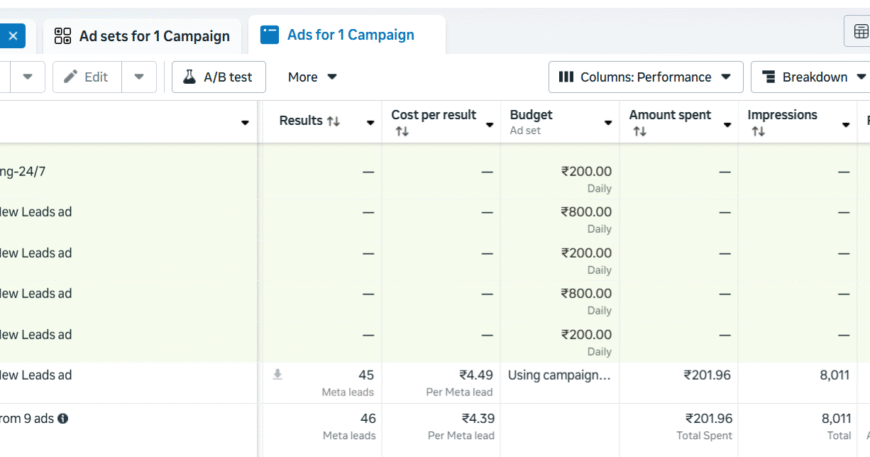The height and width of the screenshot is (457, 870).
Task: Sort by Results using the arrows icon
Action: click(334, 121)
